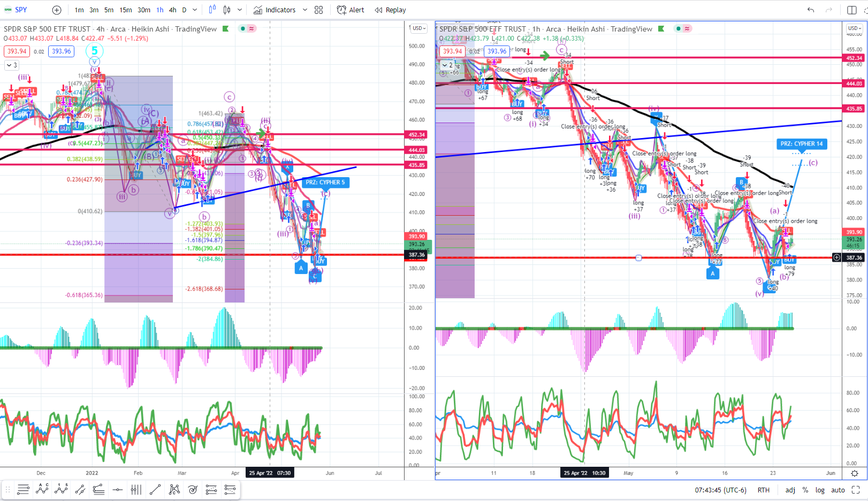868x501 pixels.
Task: Click the PRZ: CYPHER 5 label
Action: (x=326, y=183)
